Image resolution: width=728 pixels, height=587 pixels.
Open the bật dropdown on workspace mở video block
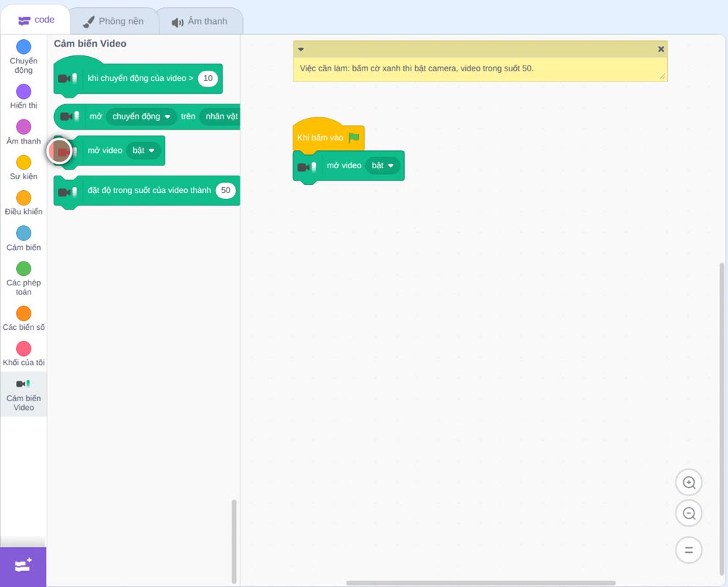coord(383,166)
